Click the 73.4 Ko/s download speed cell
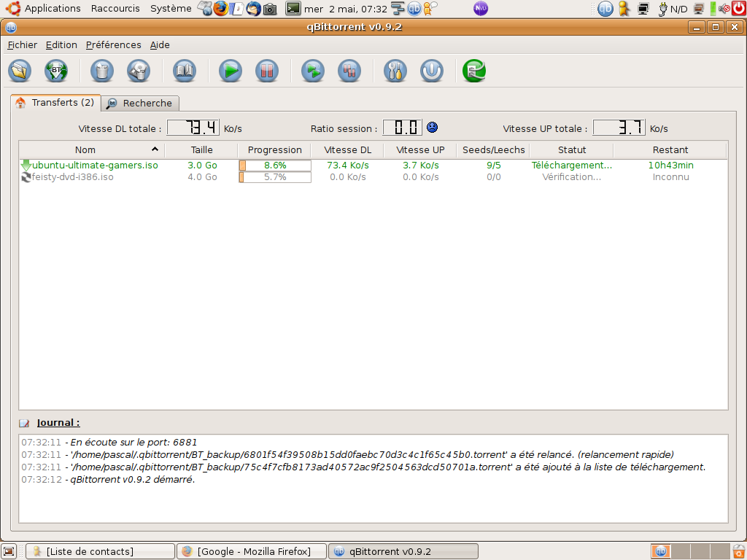 pos(348,166)
